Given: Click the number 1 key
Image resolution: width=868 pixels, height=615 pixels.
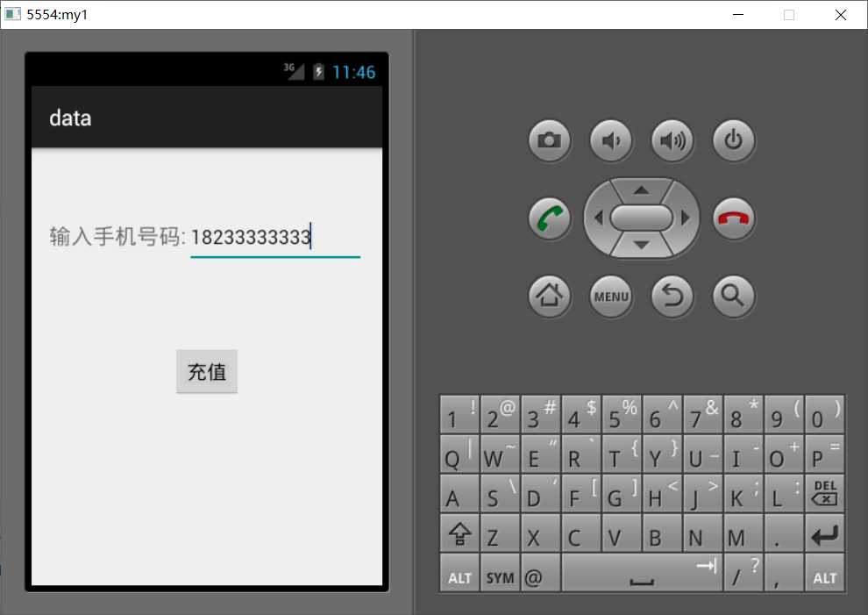Looking at the screenshot, I should (x=459, y=414).
